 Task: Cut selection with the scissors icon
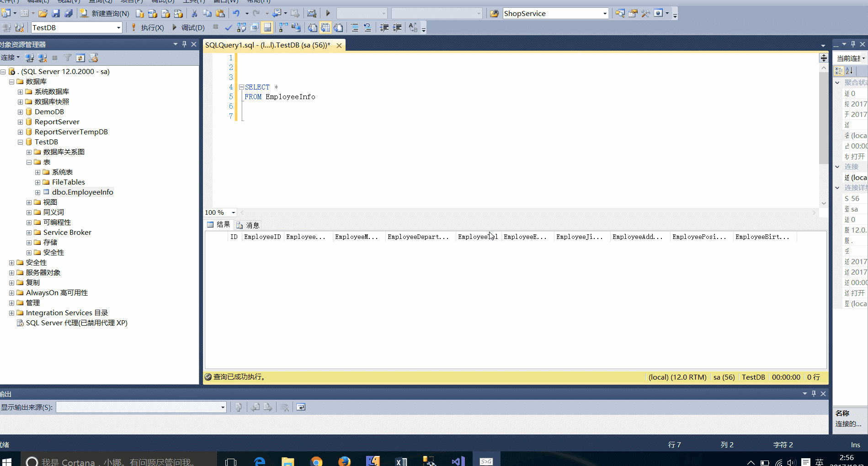[194, 13]
